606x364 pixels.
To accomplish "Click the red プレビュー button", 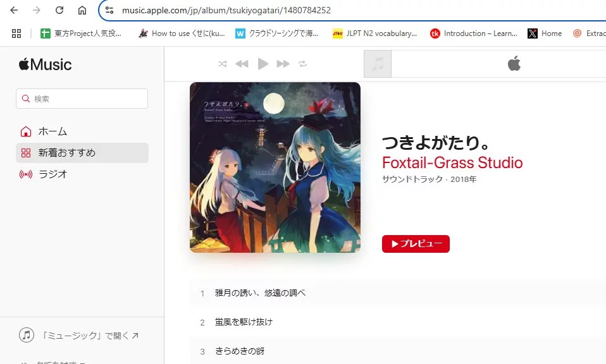I will coord(416,244).
